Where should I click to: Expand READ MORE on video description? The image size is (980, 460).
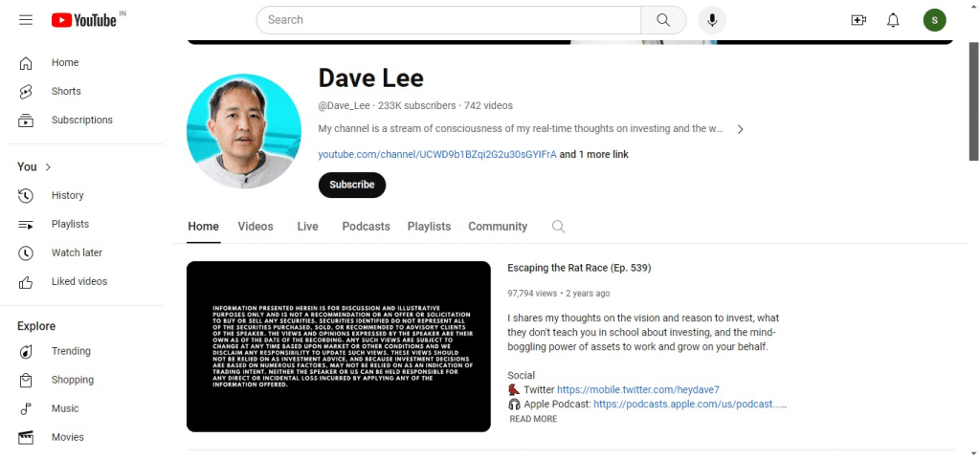533,419
